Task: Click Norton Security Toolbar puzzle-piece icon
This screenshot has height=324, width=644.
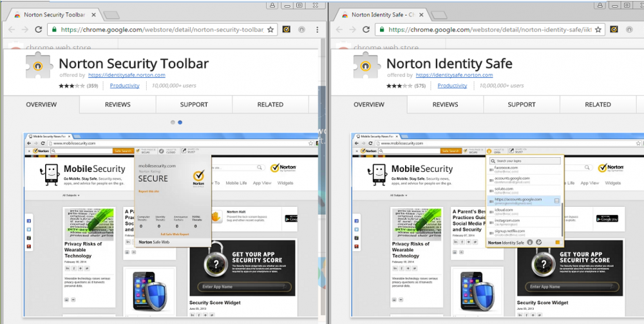Action: point(38,66)
